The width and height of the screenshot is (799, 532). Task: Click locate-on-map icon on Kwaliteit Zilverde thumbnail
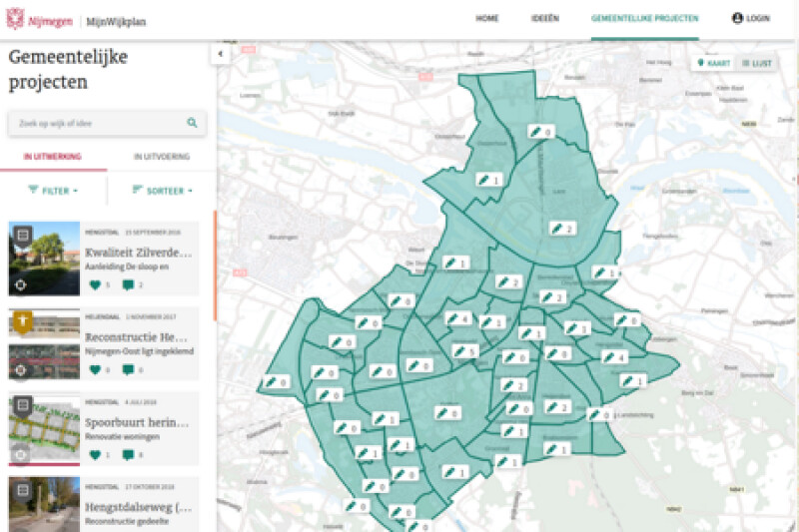tap(20, 285)
